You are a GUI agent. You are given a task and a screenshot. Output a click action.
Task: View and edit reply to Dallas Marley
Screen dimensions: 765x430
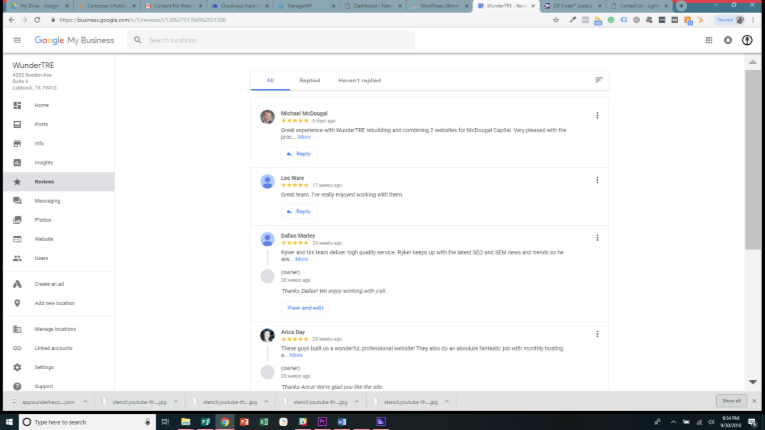305,308
